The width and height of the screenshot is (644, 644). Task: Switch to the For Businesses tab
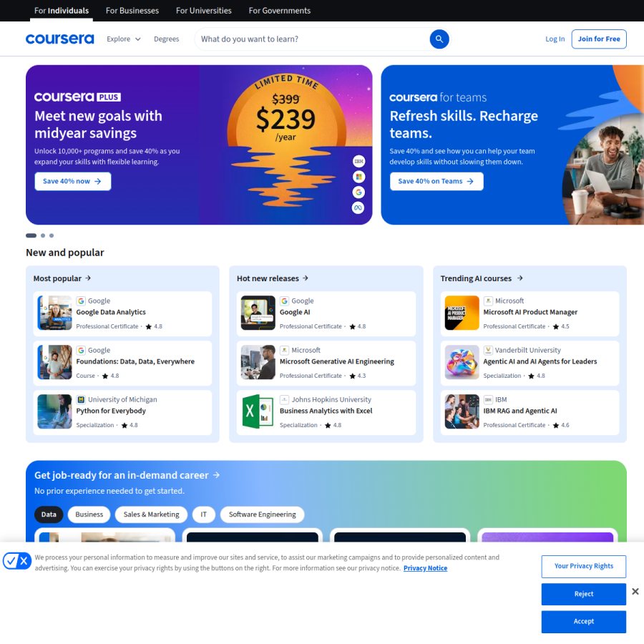[132, 11]
